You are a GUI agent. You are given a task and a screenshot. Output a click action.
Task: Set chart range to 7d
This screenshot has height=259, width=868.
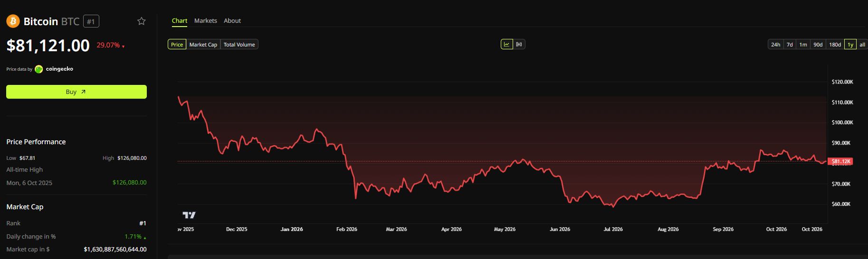pos(790,45)
